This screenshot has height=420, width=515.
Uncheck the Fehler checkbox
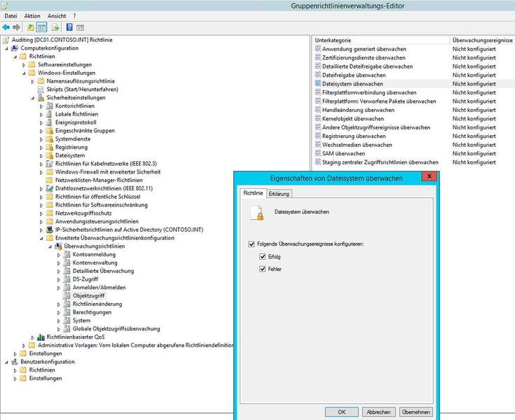(262, 269)
